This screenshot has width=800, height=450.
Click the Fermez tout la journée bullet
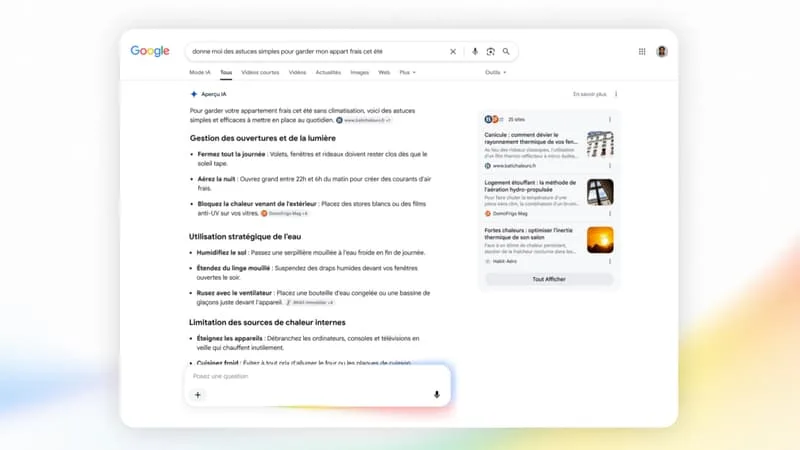pyautogui.click(x=312, y=159)
